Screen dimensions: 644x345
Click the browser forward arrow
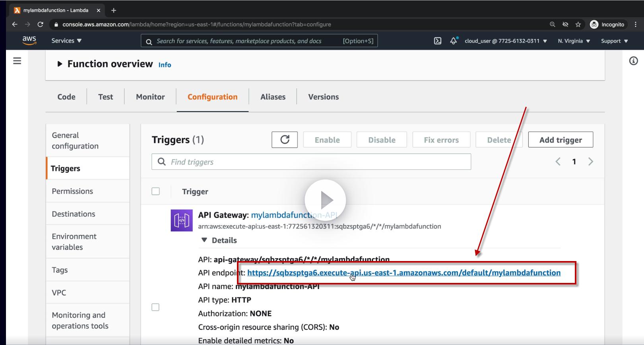click(x=27, y=24)
